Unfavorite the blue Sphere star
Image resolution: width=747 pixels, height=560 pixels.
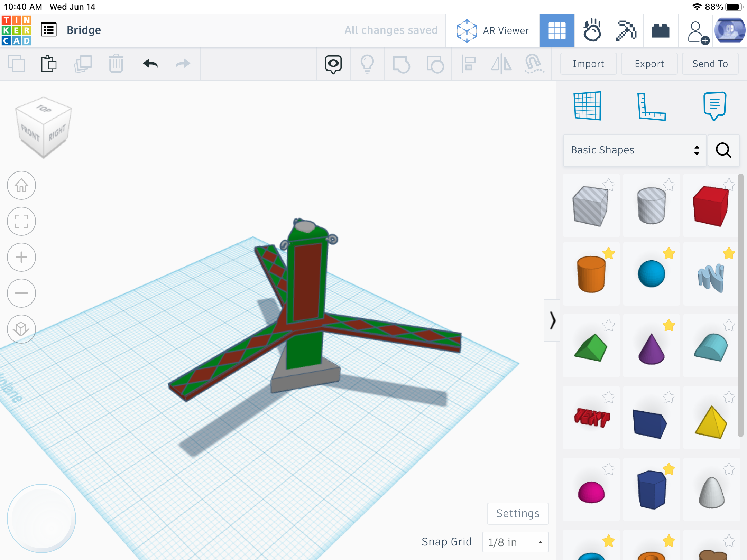point(669,253)
